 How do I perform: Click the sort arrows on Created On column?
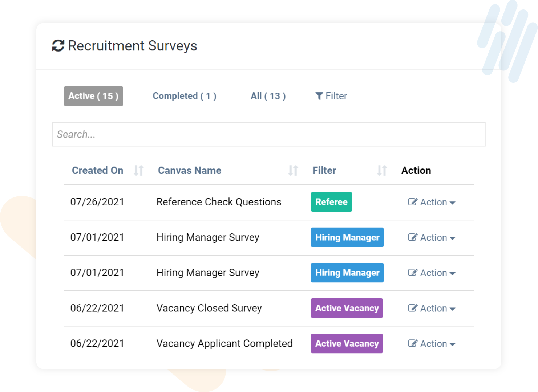(138, 170)
